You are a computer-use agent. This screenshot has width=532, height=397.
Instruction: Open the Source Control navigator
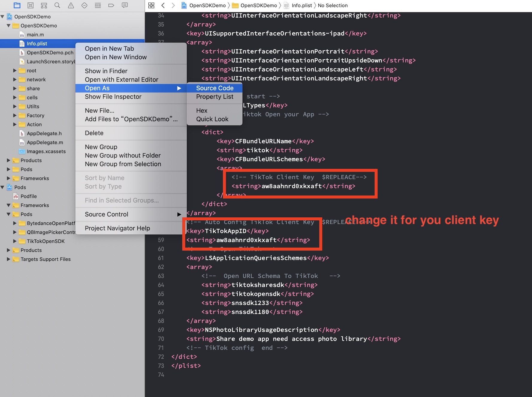click(31, 5)
